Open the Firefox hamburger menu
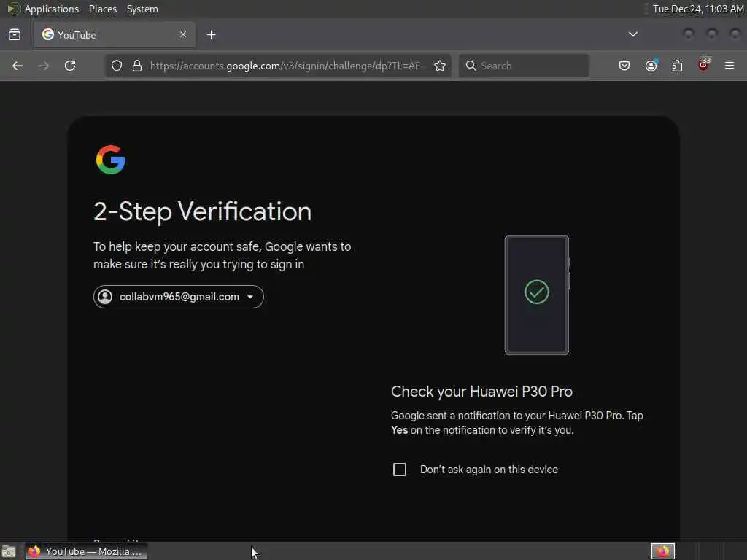The width and height of the screenshot is (747, 560). click(729, 66)
